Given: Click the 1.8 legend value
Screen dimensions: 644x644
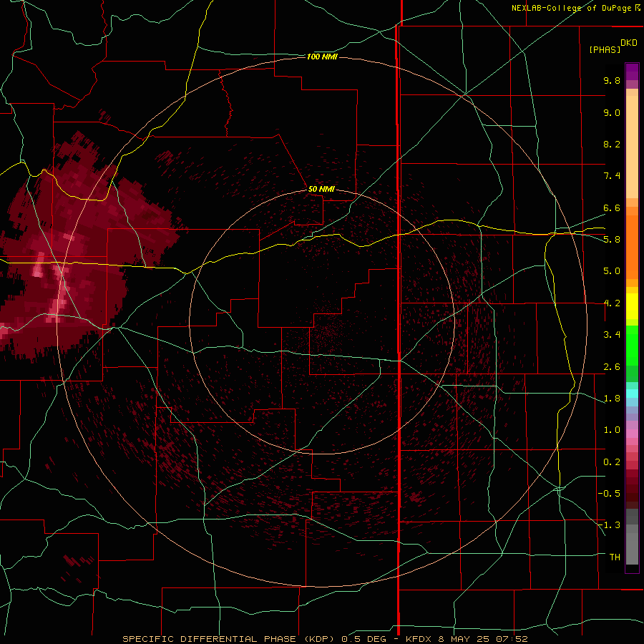Looking at the screenshot, I should pos(612,399).
